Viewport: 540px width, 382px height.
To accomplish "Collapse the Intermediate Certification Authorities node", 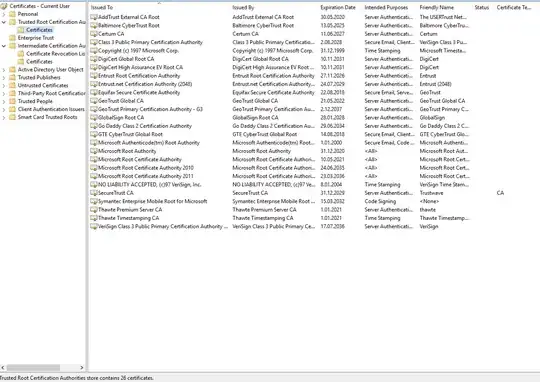I will click(4, 46).
